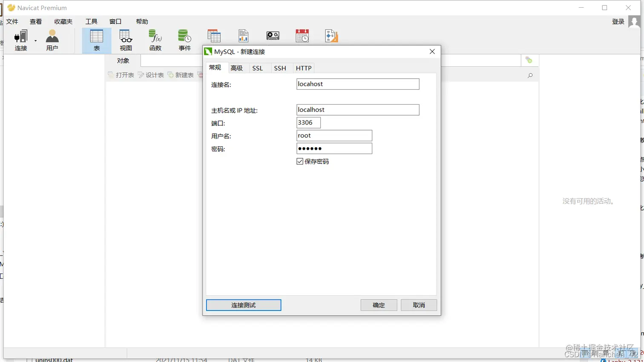Select the 表 (Table) toolbar icon

tap(97, 40)
